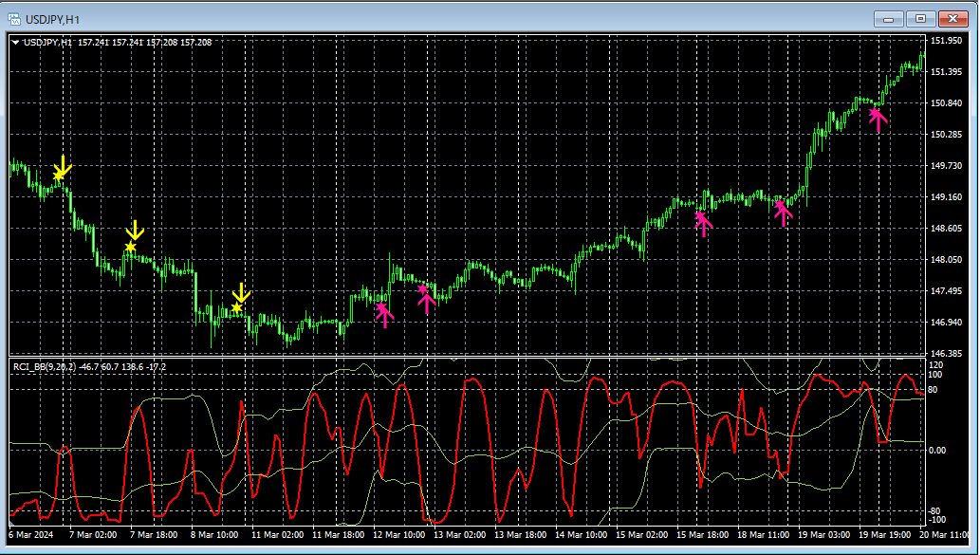Click the 146.385 label on the price scale
Screen dimensions: 980x555
(947, 352)
